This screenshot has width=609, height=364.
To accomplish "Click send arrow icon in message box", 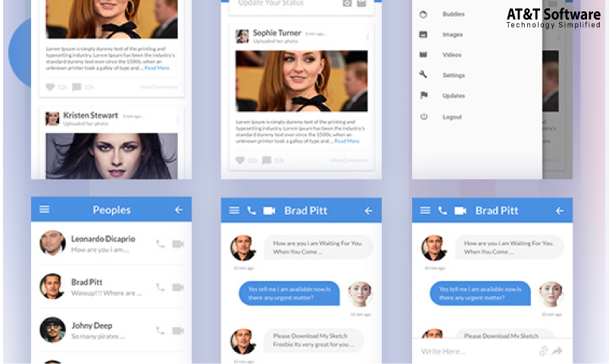I will pyautogui.click(x=557, y=351).
